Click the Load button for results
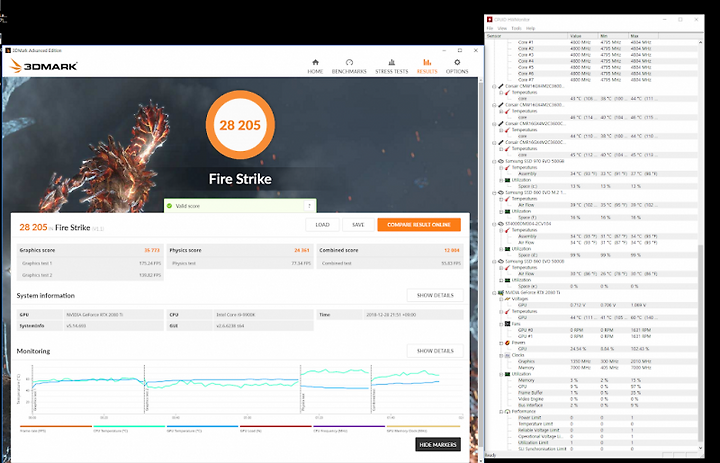 click(322, 225)
